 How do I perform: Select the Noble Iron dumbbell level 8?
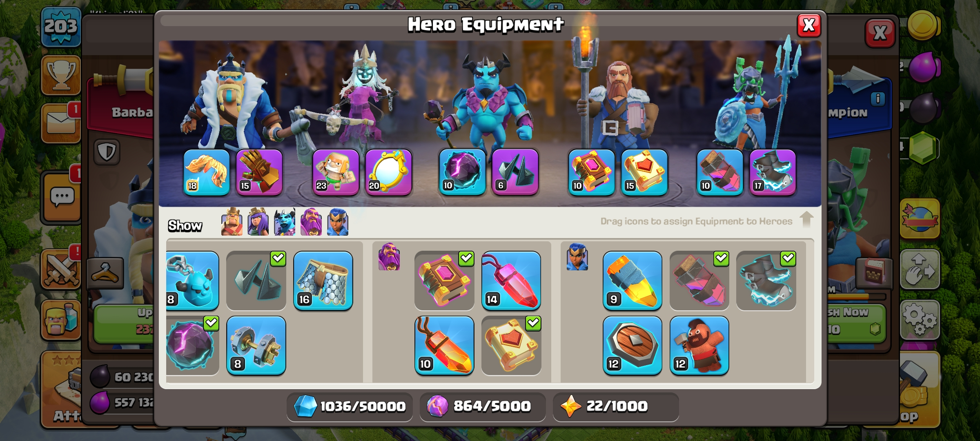[x=256, y=345]
